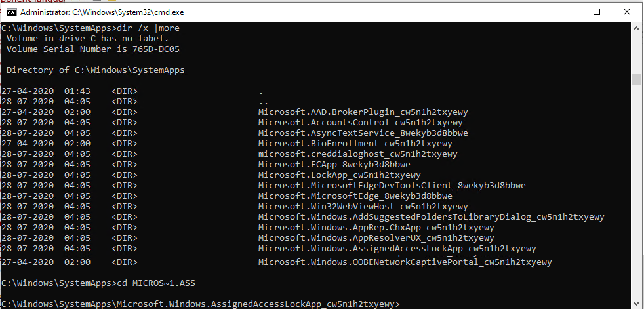
Task: Click the window title 'Administrator: C:\Windows\System32\cmd.exe'
Action: click(x=102, y=12)
